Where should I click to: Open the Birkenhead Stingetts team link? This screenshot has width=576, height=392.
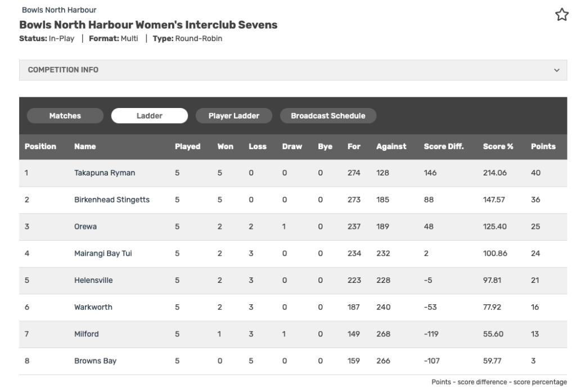(x=112, y=200)
